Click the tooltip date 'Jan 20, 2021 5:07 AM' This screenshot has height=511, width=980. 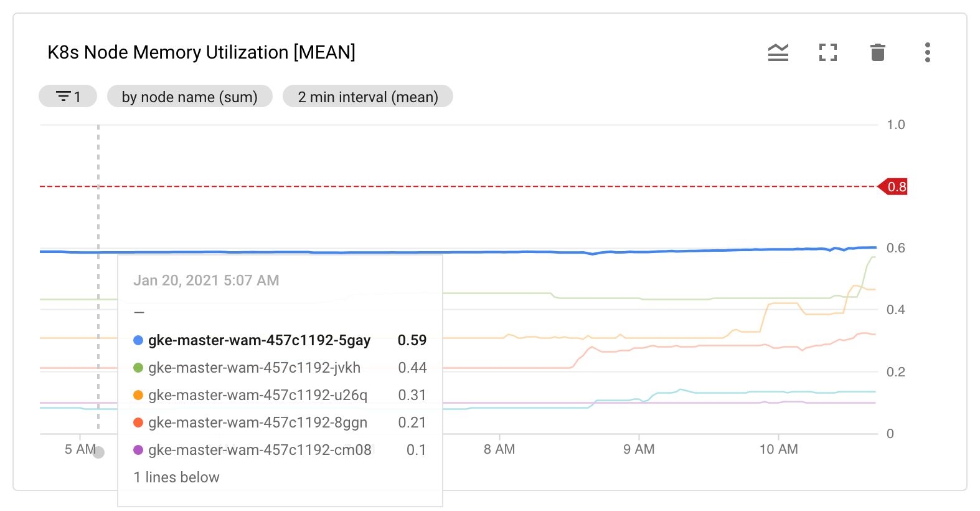206,280
